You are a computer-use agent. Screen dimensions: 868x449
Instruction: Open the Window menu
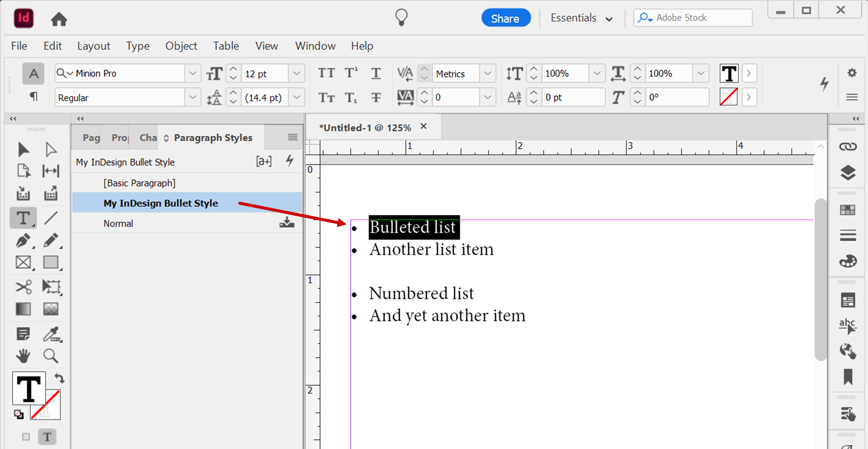[x=315, y=46]
